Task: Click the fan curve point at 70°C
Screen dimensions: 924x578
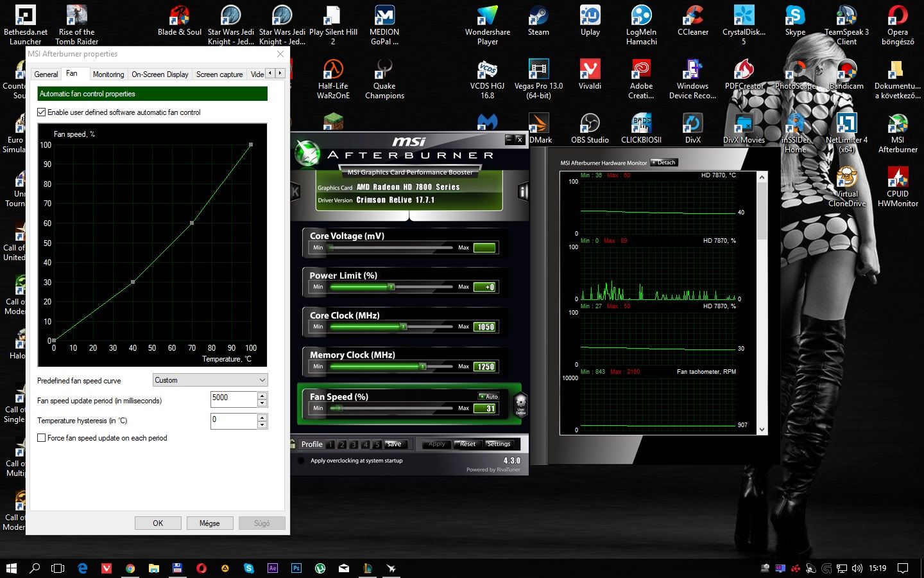Action: [x=192, y=223]
